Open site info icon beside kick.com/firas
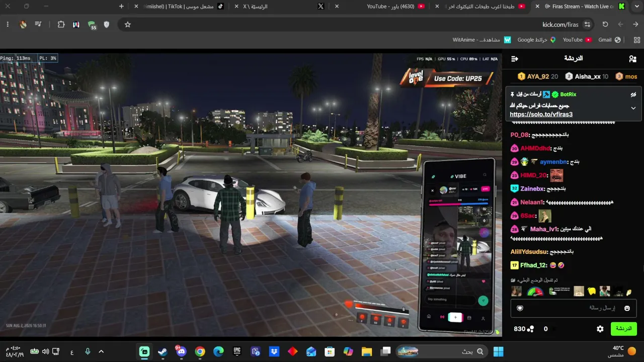The width and height of the screenshot is (644, 362). pyautogui.click(x=587, y=25)
